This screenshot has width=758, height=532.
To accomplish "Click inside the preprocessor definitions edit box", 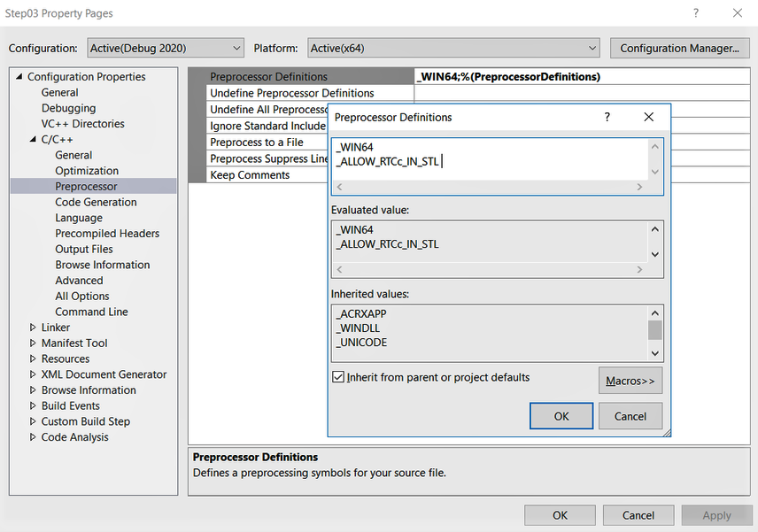I will 490,159.
